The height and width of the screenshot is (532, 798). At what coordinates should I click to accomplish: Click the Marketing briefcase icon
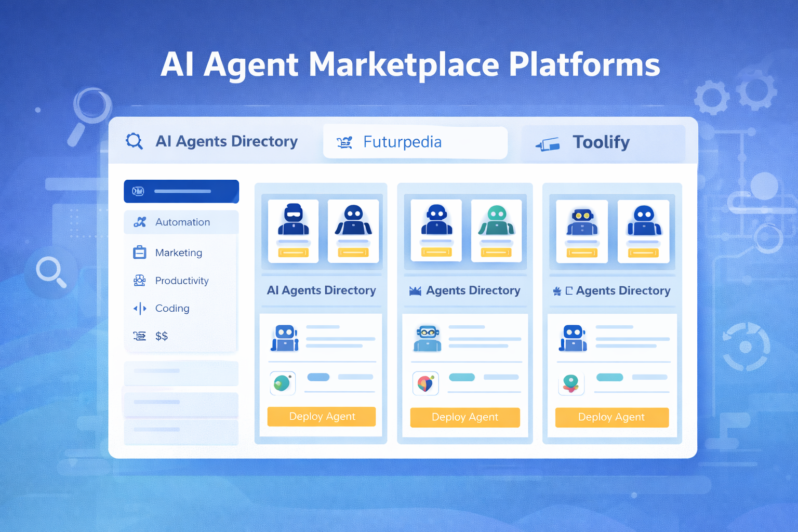(x=139, y=252)
